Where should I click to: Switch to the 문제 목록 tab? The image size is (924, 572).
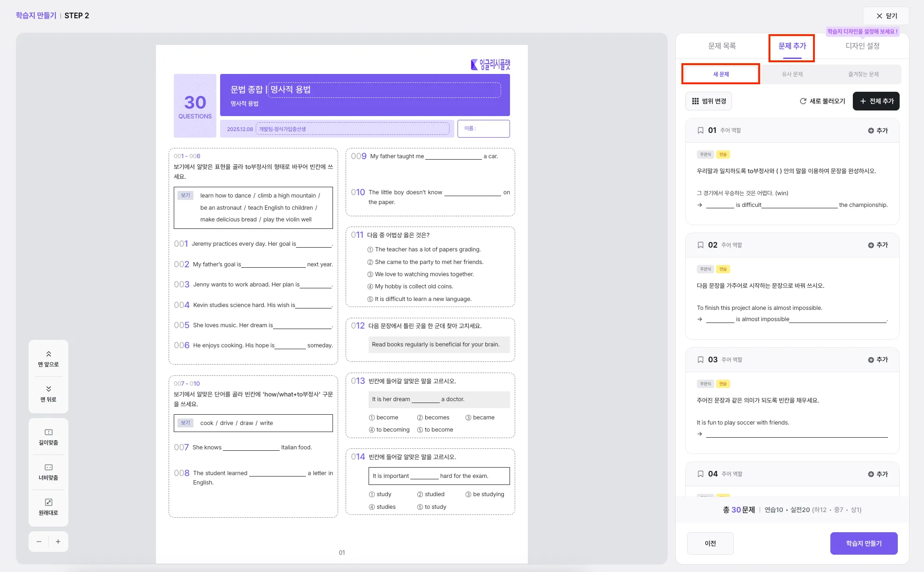[722, 46]
